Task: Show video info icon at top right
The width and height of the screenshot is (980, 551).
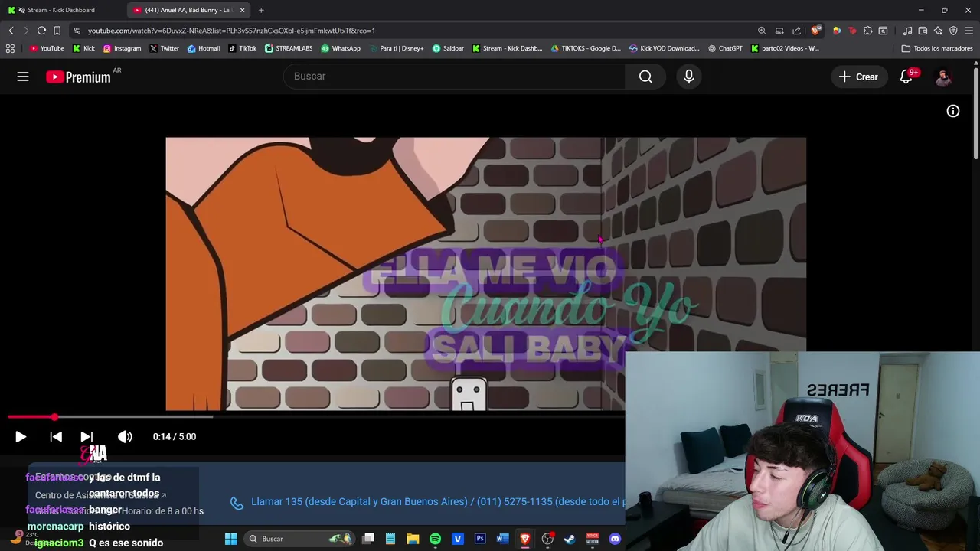Action: (x=953, y=111)
